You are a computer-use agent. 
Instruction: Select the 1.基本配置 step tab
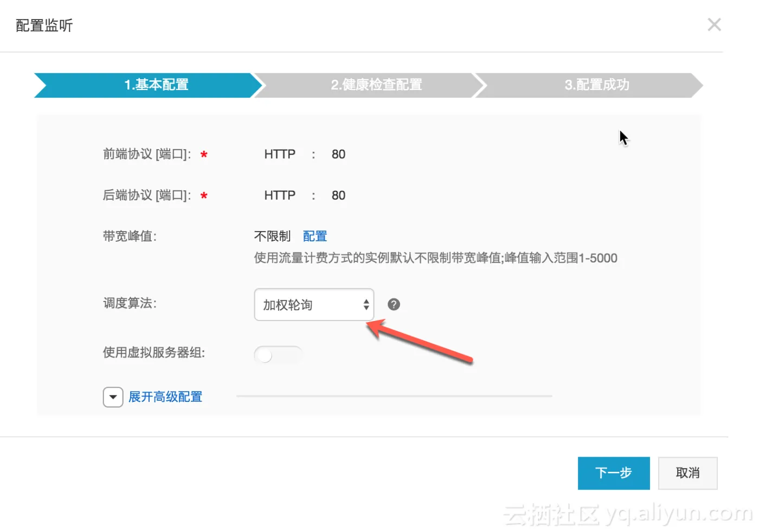(149, 85)
